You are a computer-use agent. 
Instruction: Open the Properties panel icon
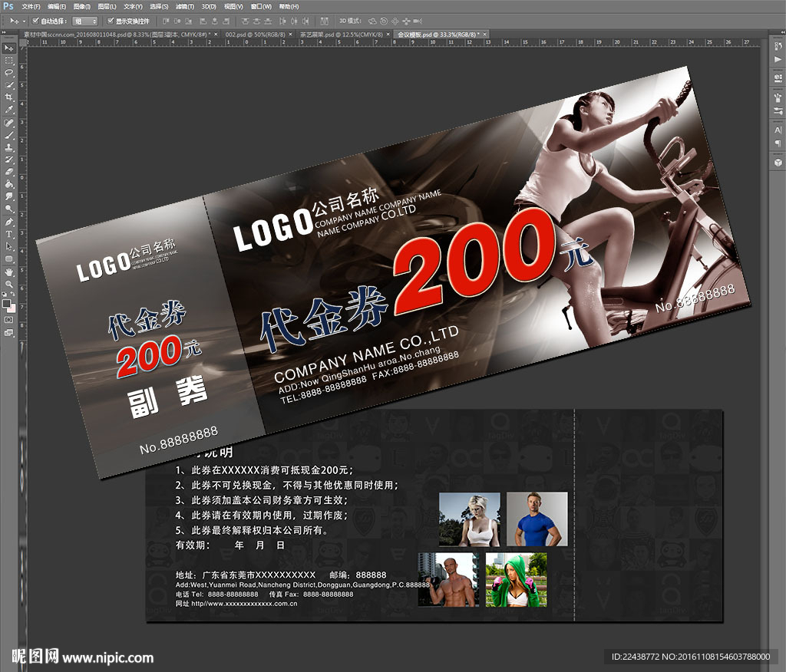click(778, 78)
